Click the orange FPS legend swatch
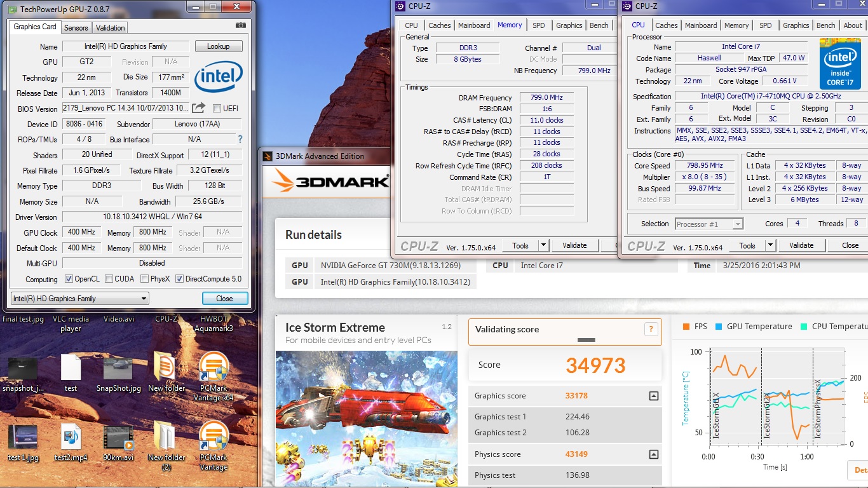Screen dimensions: 868x488 pos(686,327)
